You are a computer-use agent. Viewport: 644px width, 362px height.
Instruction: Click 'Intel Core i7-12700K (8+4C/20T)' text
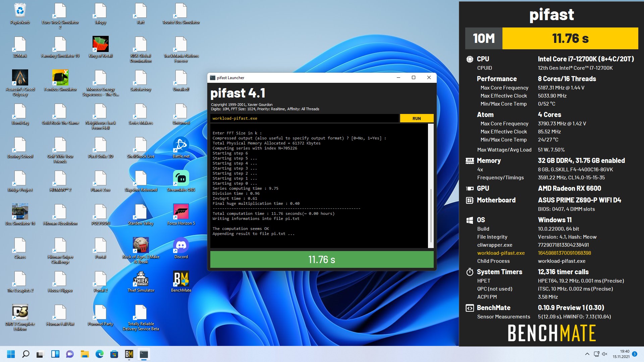[586, 59]
